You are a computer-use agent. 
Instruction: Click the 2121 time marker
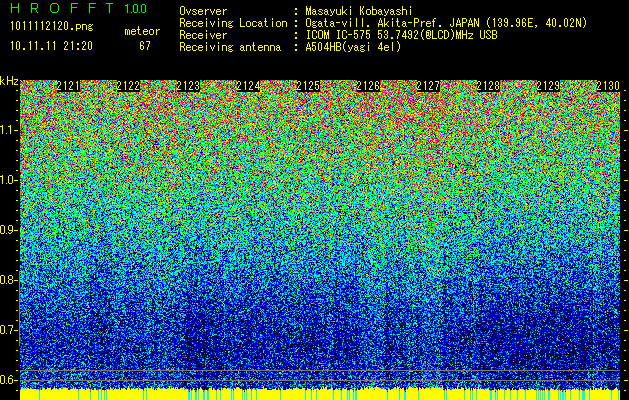pyautogui.click(x=68, y=86)
